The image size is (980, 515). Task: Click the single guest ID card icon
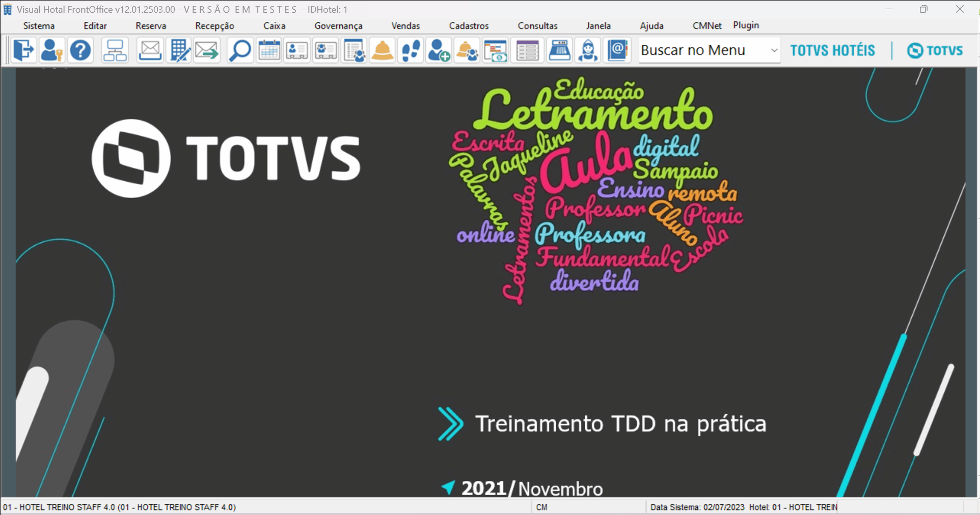[x=297, y=50]
